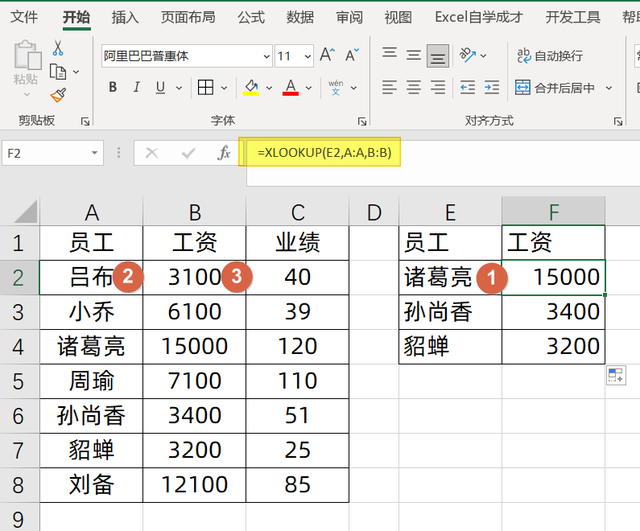
Task: Click the wén phonetic guide icon
Action: [x=336, y=87]
